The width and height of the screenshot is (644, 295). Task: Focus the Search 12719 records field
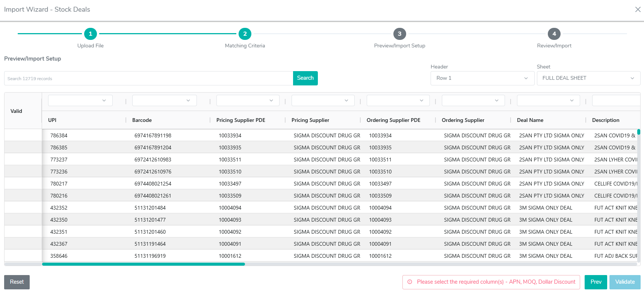148,78
